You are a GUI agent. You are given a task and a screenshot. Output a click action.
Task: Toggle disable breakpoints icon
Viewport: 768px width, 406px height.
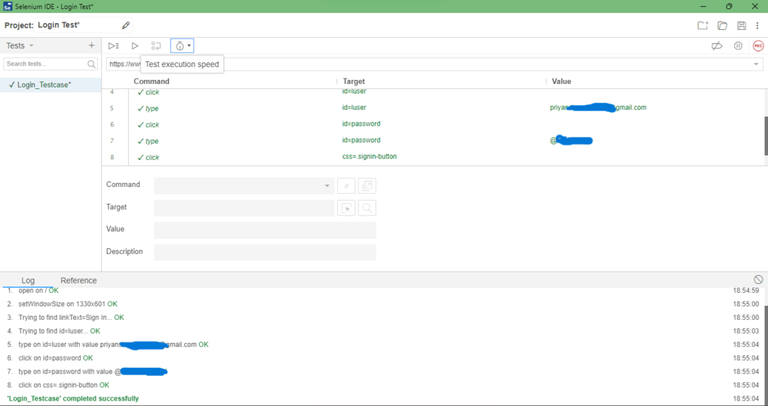click(x=717, y=46)
